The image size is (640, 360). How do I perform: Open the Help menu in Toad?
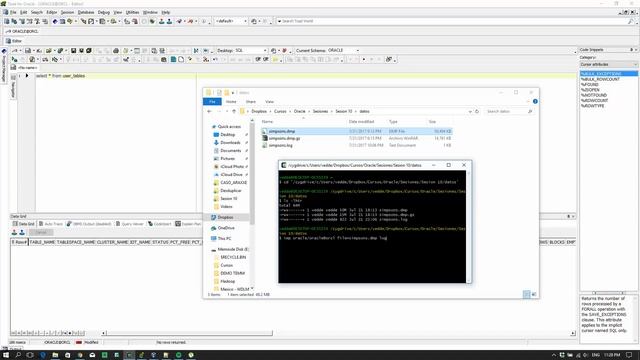(x=166, y=12)
